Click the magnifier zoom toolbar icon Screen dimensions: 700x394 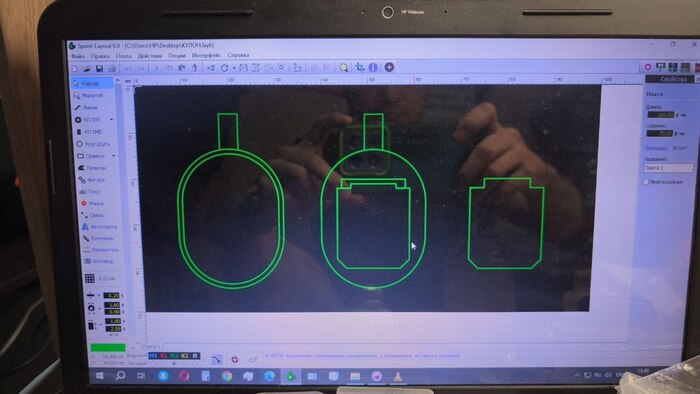(343, 67)
